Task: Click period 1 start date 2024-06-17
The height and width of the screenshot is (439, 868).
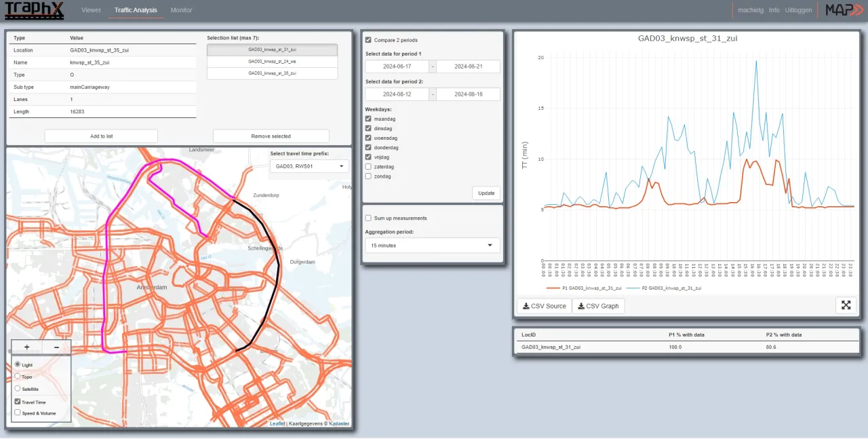Action: click(397, 66)
